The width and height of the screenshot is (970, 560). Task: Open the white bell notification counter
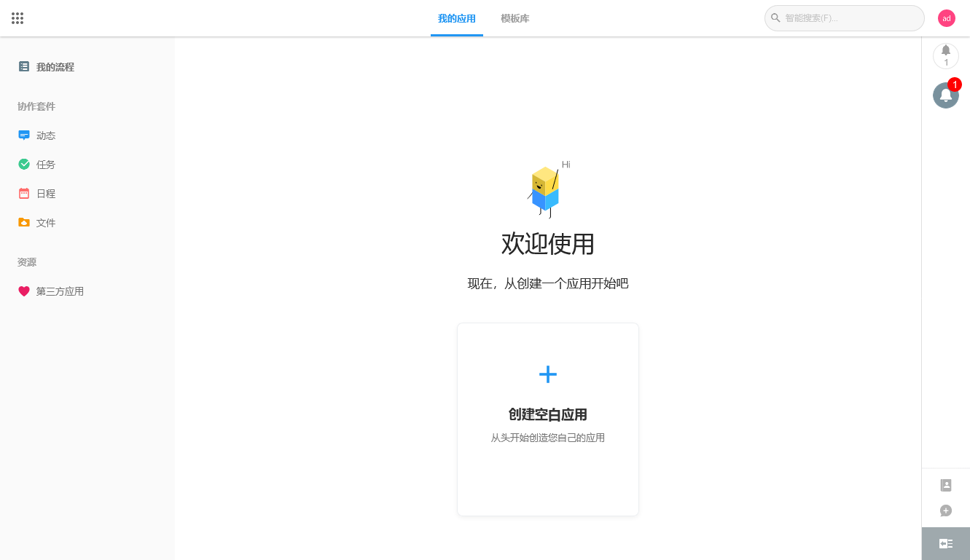[945, 55]
